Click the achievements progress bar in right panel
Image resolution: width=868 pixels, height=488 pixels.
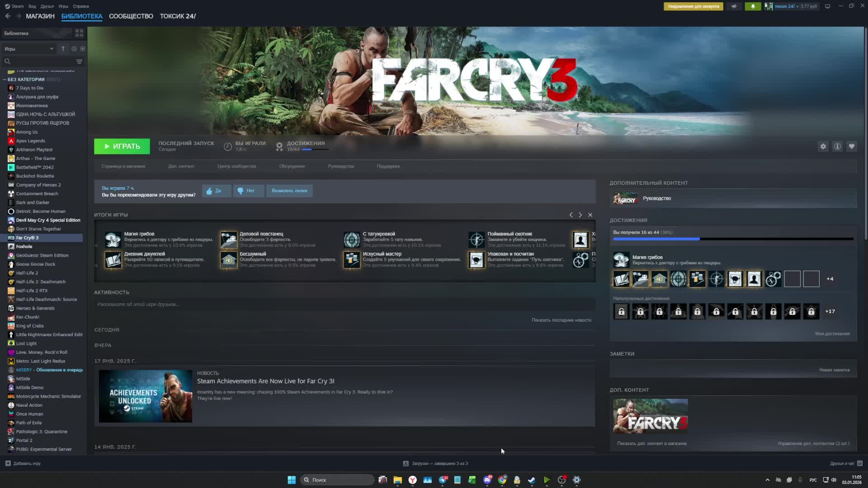tap(733, 239)
